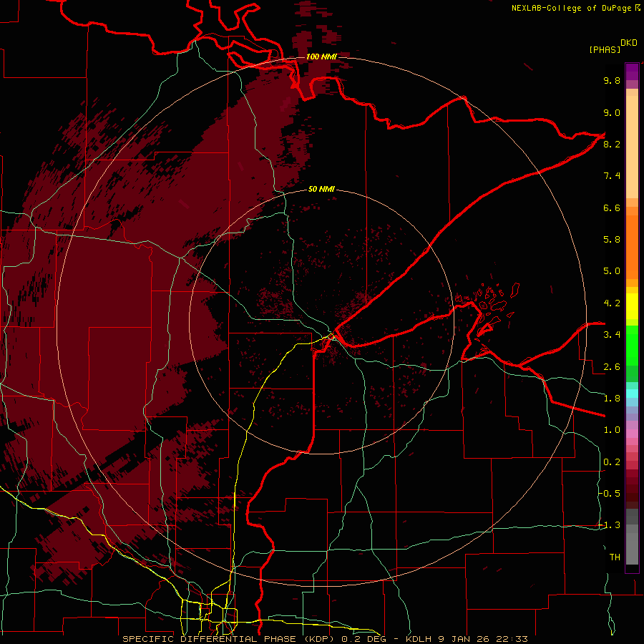Click the TH threshold label on the scale
The width and height of the screenshot is (644, 644).
coord(615,557)
